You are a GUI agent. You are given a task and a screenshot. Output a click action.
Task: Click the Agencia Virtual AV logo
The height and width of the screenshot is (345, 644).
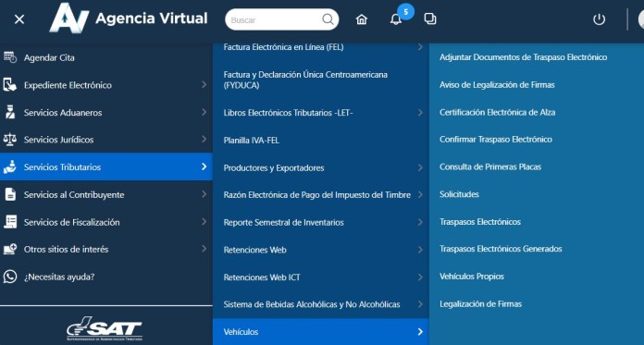[x=69, y=18]
